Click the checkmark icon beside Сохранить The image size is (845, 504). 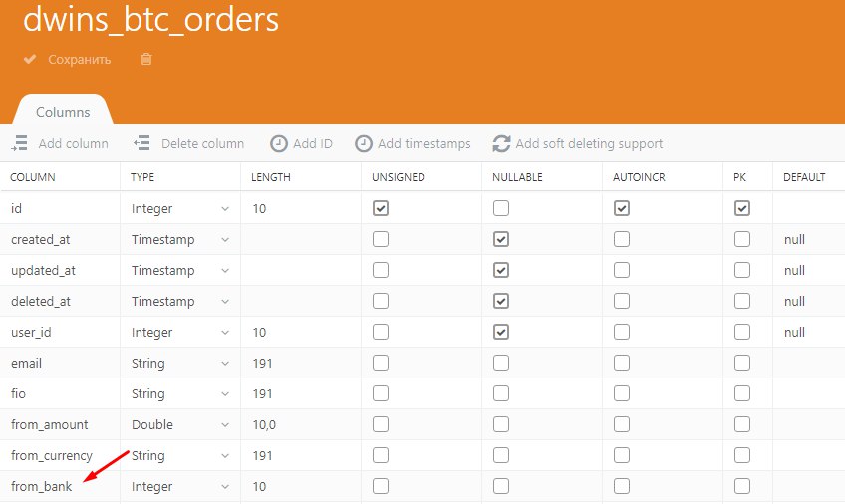coord(30,59)
